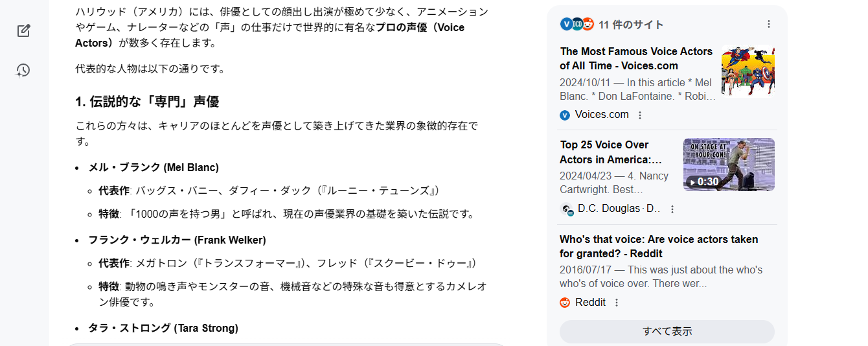Click the "11 件のサイト" sources header

[x=631, y=25]
